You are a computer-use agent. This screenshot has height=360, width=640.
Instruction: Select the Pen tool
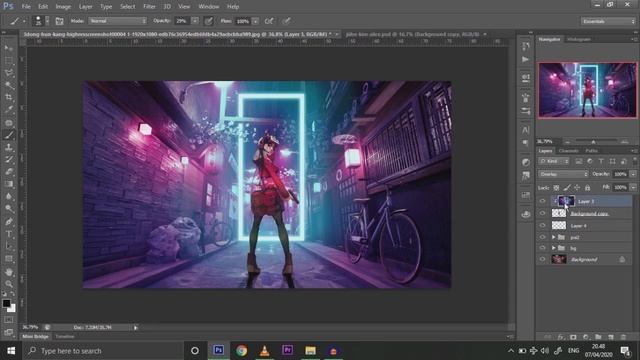click(x=9, y=222)
